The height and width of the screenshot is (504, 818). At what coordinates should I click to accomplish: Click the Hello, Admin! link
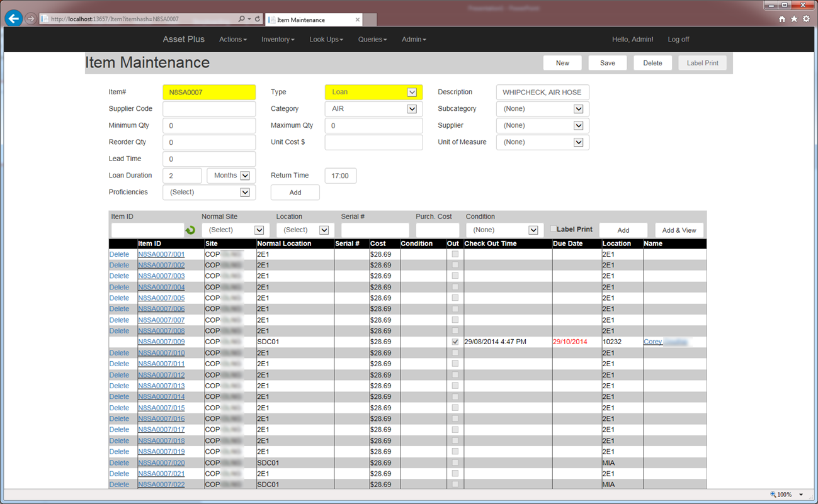(x=633, y=39)
